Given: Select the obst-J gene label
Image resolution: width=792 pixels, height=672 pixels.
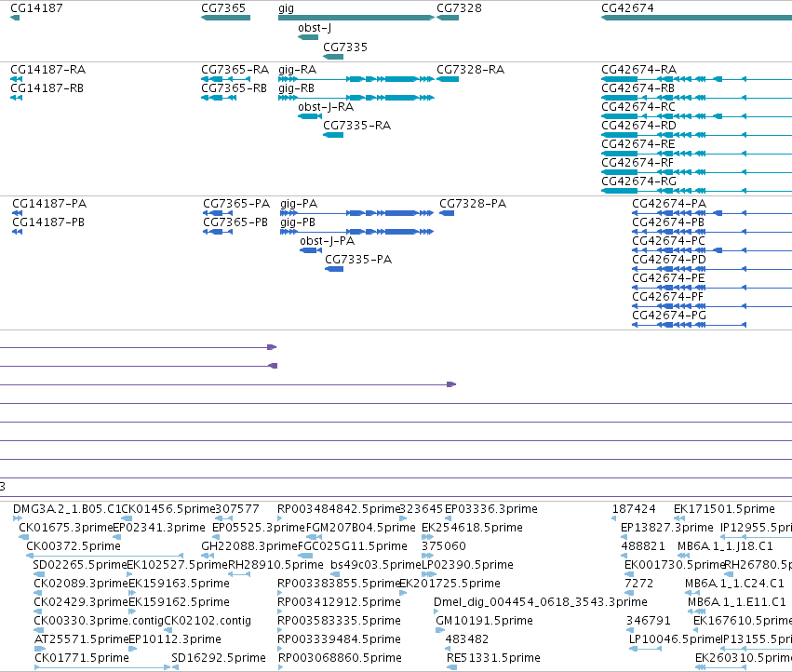Looking at the screenshot, I should click(315, 28).
